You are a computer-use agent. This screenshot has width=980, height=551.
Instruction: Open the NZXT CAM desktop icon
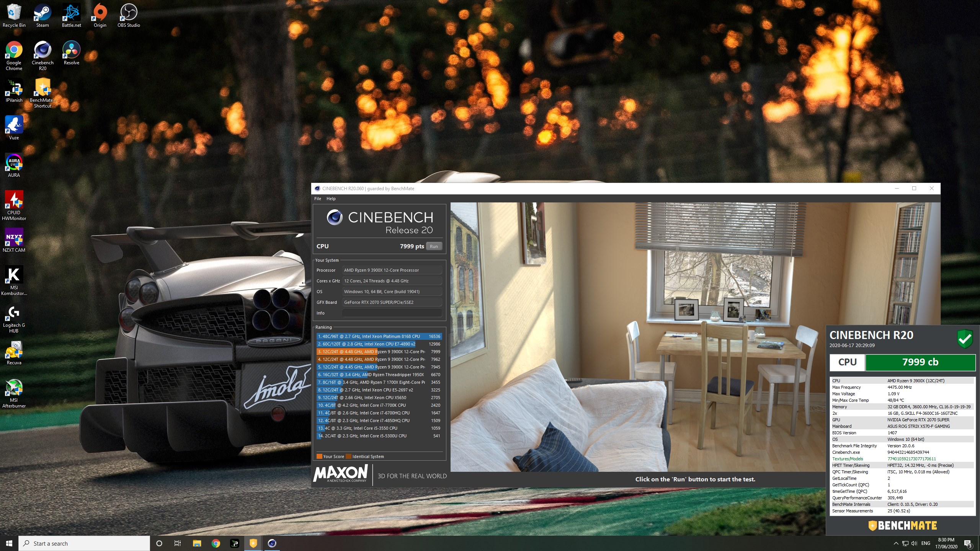tap(14, 240)
